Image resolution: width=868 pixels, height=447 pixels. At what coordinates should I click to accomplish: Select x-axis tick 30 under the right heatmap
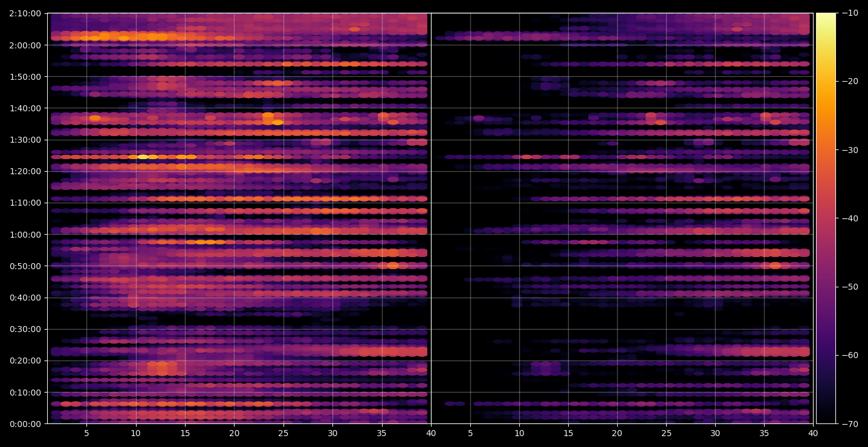[x=715, y=433]
